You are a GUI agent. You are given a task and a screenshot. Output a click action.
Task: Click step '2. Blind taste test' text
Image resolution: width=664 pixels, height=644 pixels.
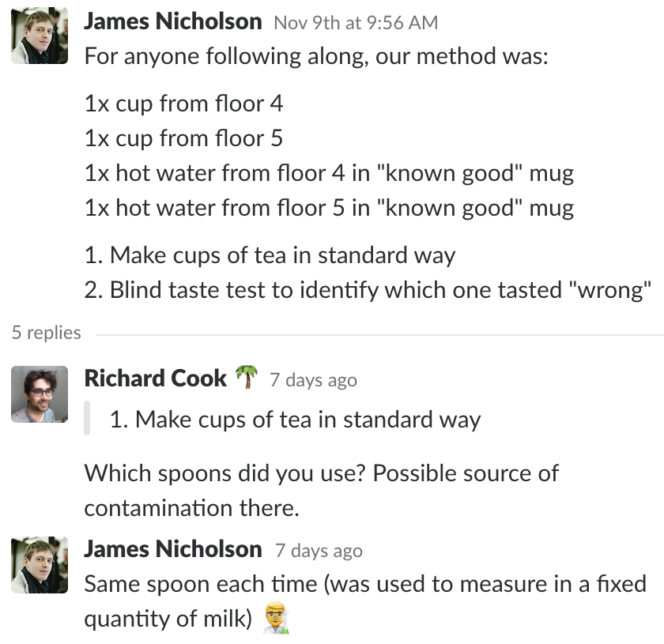[368, 290]
